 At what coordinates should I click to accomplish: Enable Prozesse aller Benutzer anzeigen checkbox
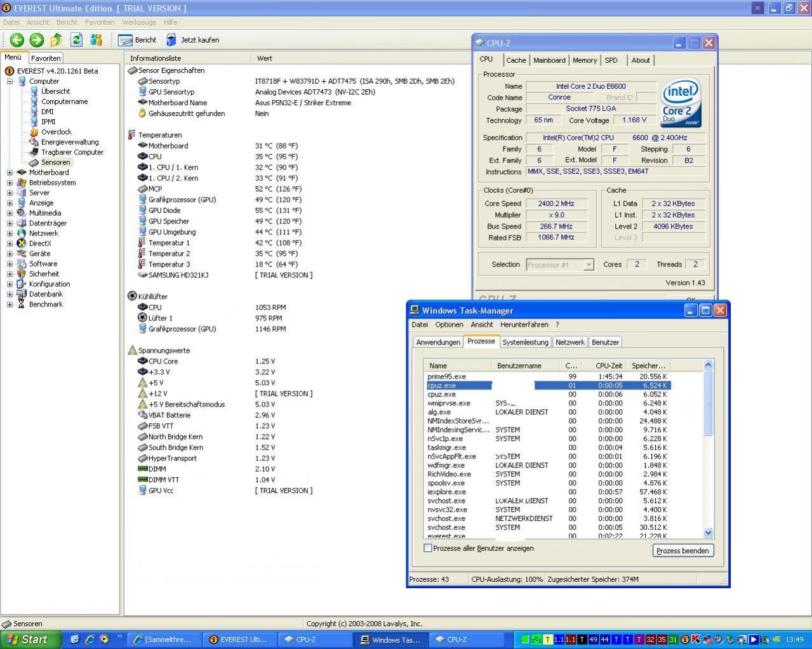pyautogui.click(x=428, y=548)
